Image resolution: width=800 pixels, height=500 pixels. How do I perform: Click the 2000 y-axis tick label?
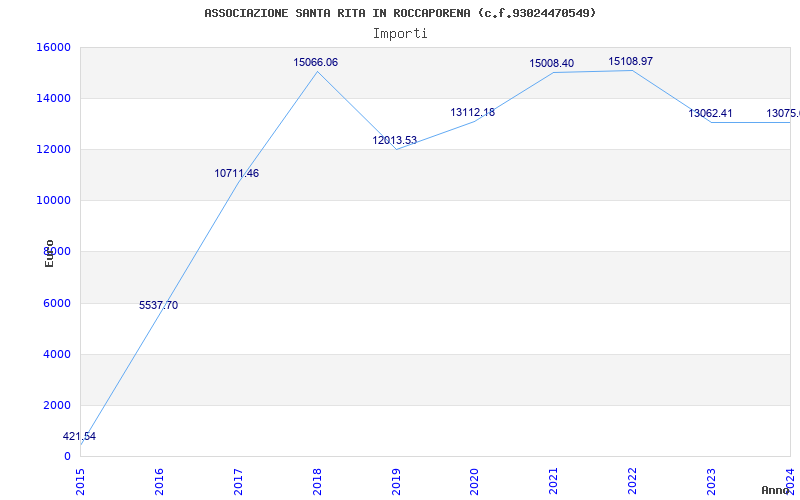[x=57, y=406]
